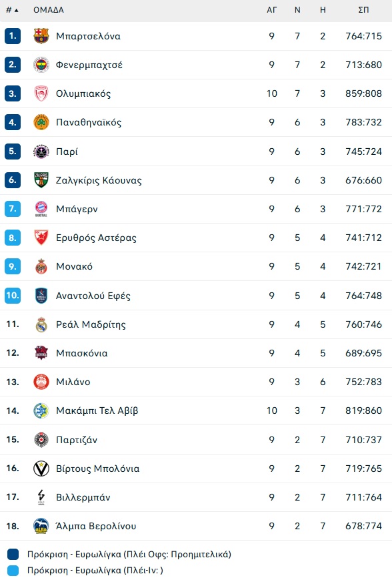The width and height of the screenshot is (392, 586).
Task: Click the dark blue playoffs legend swatch
Action: coord(13,554)
